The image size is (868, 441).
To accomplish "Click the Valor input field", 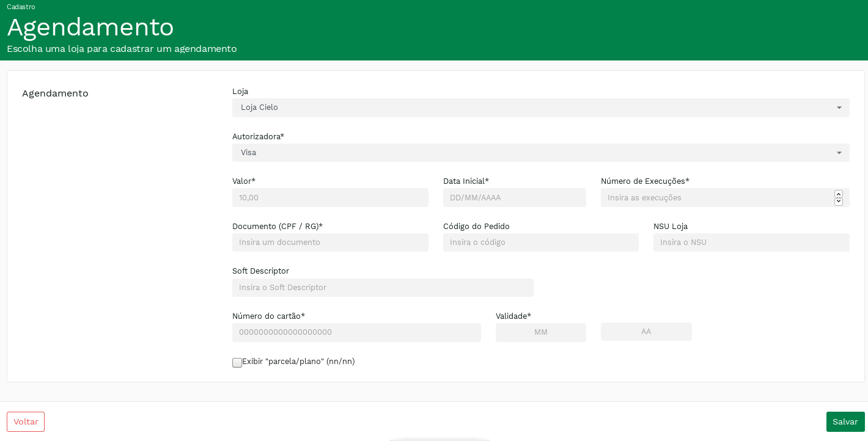I will pyautogui.click(x=330, y=198).
